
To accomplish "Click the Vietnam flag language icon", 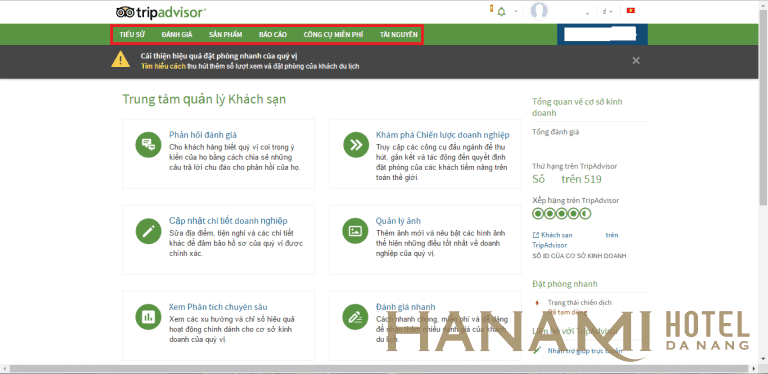I will (x=631, y=10).
